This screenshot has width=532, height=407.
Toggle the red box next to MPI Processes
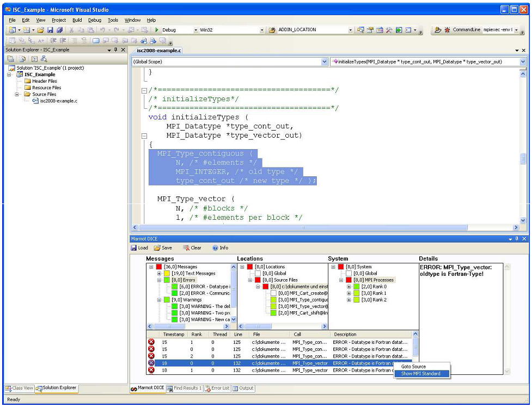[x=348, y=280]
